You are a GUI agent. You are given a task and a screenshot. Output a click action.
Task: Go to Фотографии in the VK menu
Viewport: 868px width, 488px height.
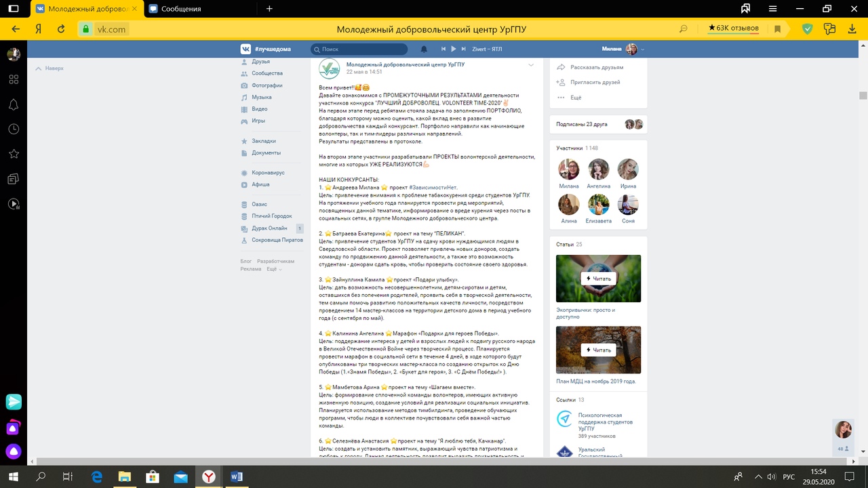[267, 85]
